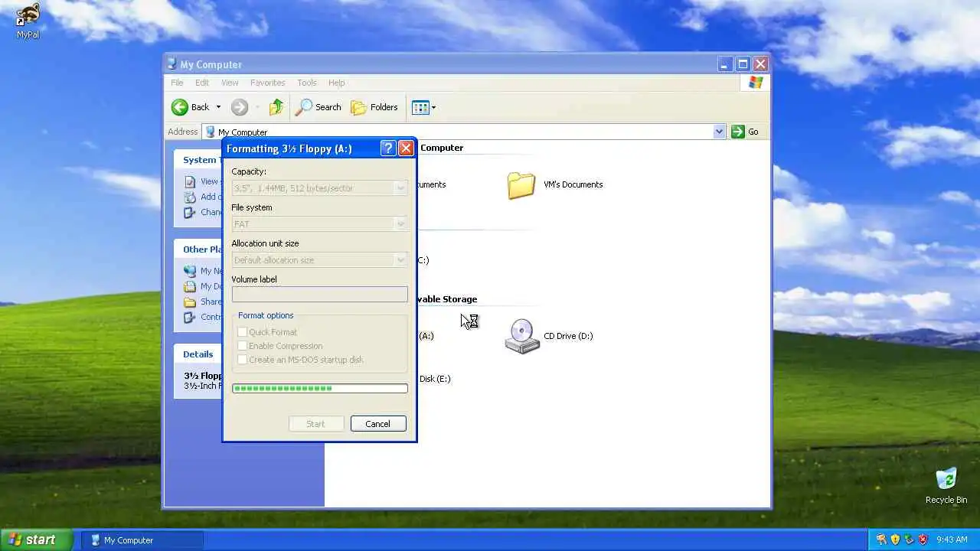Open the File menu
980x551 pixels.
[x=177, y=83]
